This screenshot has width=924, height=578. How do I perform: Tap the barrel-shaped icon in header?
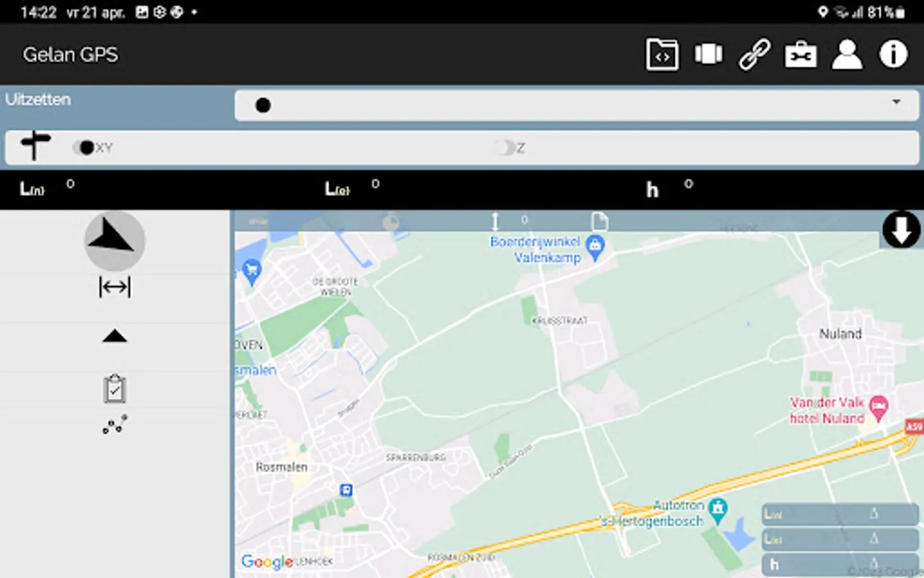708,55
